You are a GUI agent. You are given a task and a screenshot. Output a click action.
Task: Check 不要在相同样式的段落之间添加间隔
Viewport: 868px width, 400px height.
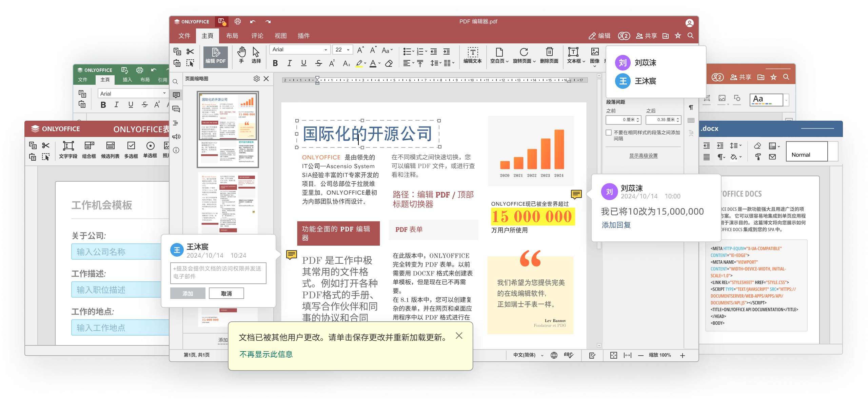609,133
